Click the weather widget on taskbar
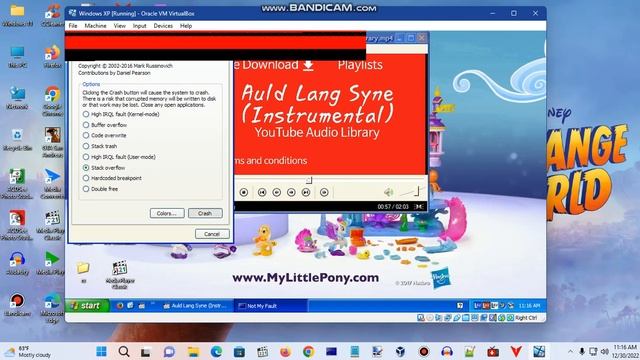The height and width of the screenshot is (360, 640). (28, 351)
